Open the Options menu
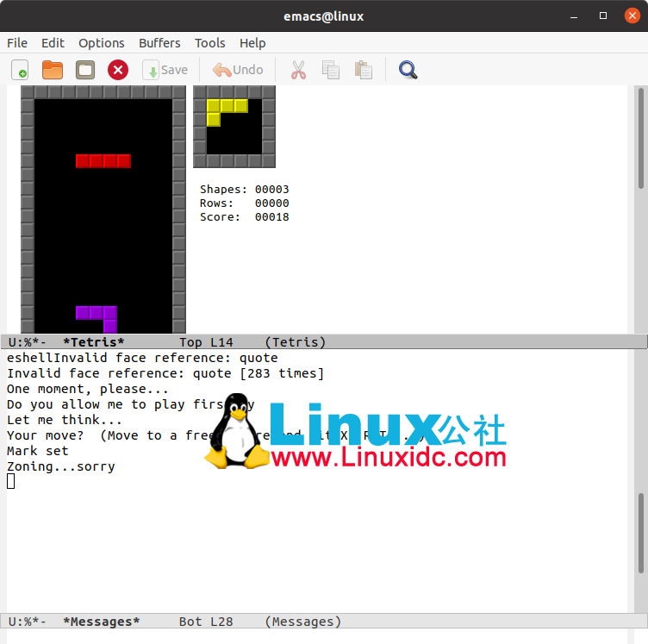Image resolution: width=648 pixels, height=644 pixels. [x=102, y=43]
